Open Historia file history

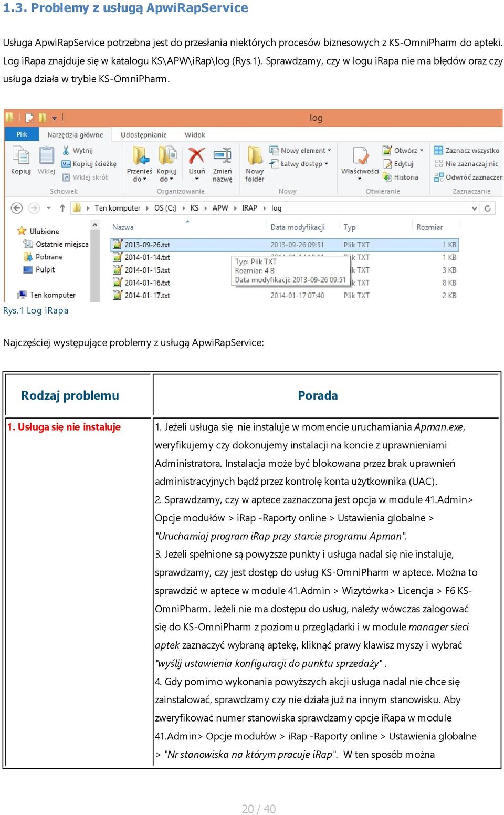point(401,177)
